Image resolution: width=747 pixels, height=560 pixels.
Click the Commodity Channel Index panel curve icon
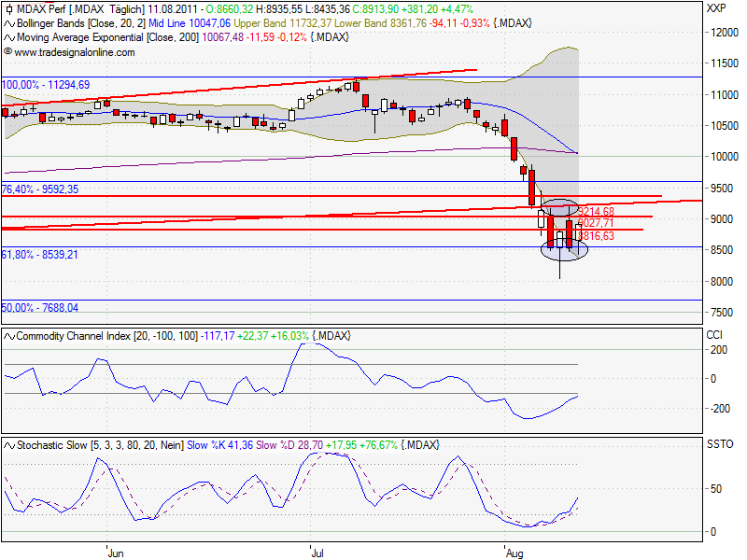(x=8, y=337)
